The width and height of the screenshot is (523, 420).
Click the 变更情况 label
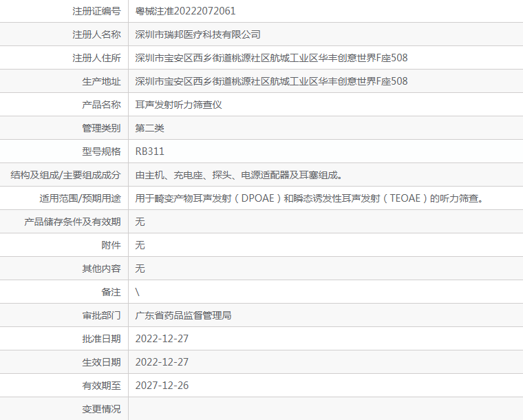click(101, 409)
